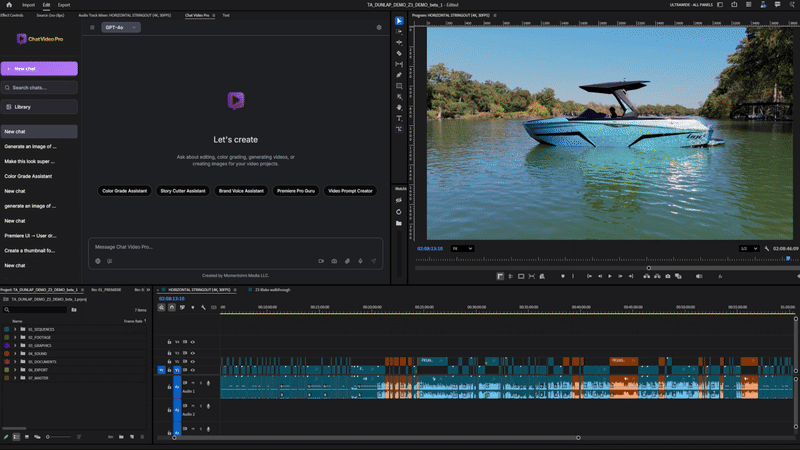Add a marker in Program monitor
Image resolution: width=800 pixels, height=450 pixels.
[x=563, y=277]
